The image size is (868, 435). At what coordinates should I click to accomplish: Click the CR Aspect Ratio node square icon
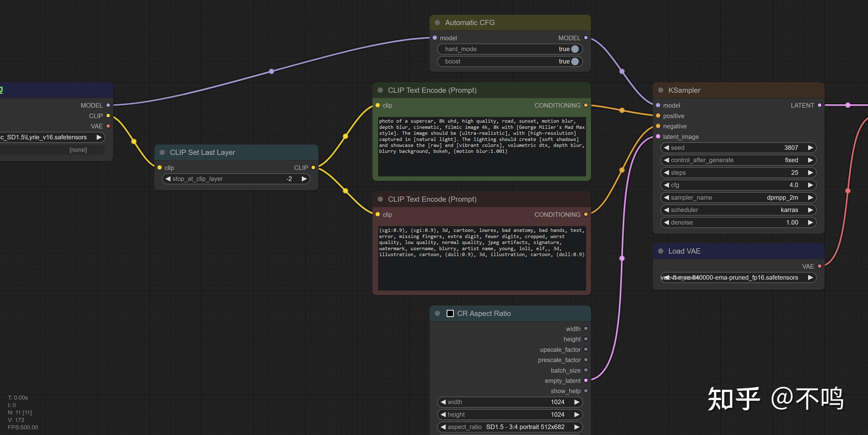pyautogui.click(x=450, y=313)
